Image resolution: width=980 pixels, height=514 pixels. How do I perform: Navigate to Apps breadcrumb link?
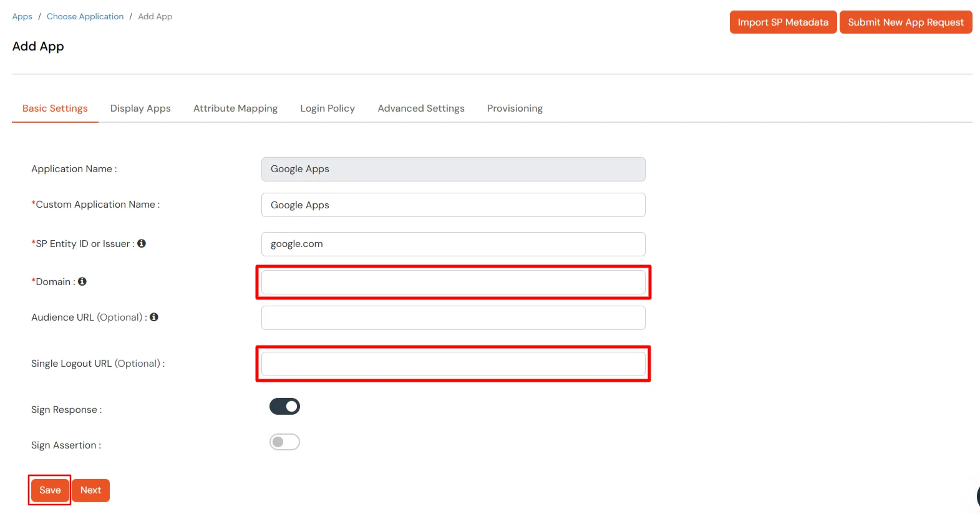[22, 17]
